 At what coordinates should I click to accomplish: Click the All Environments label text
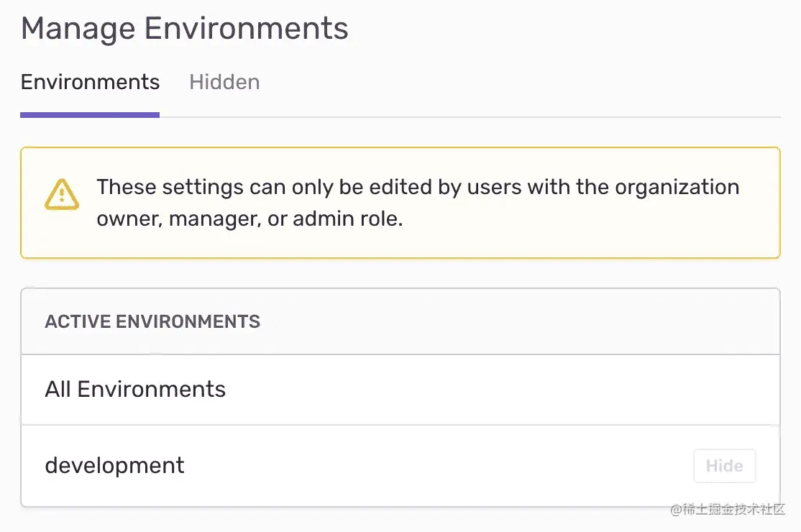tap(135, 389)
